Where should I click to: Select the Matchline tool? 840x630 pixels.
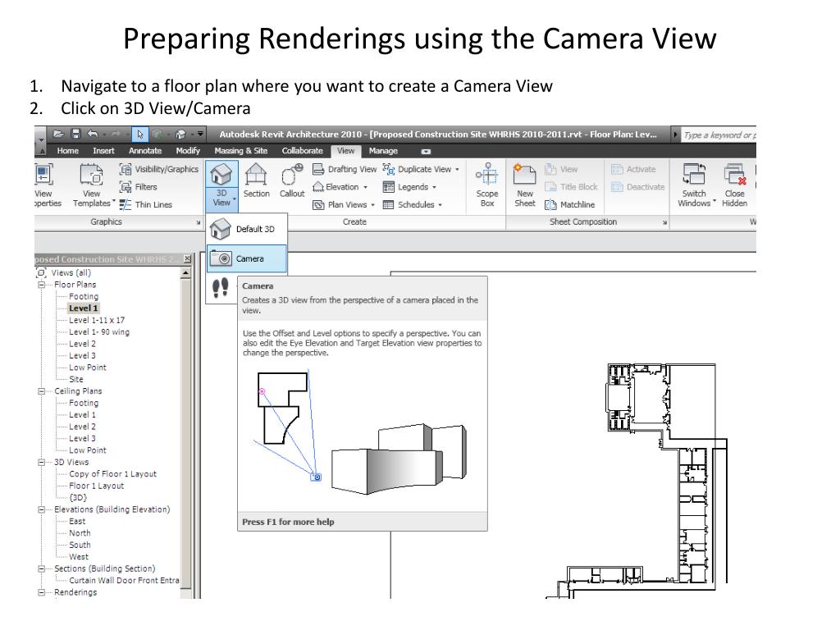coord(569,204)
